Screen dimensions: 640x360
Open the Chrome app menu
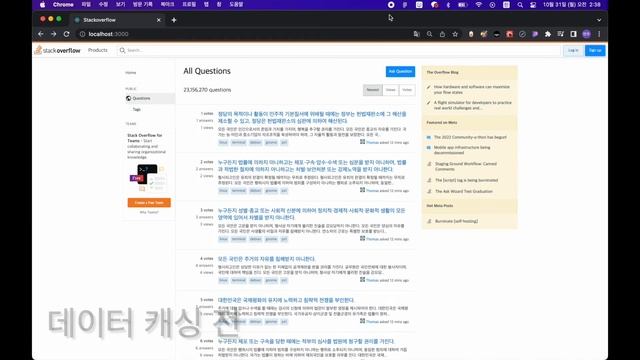coord(63,5)
